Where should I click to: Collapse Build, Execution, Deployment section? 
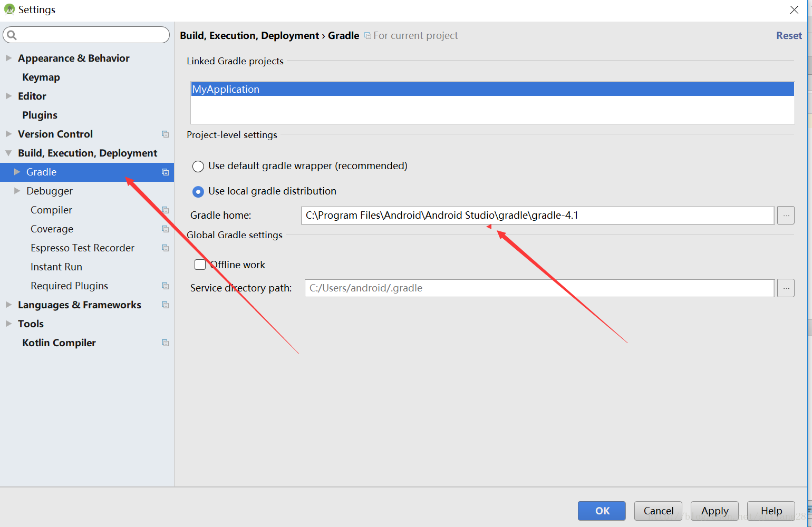(8, 153)
